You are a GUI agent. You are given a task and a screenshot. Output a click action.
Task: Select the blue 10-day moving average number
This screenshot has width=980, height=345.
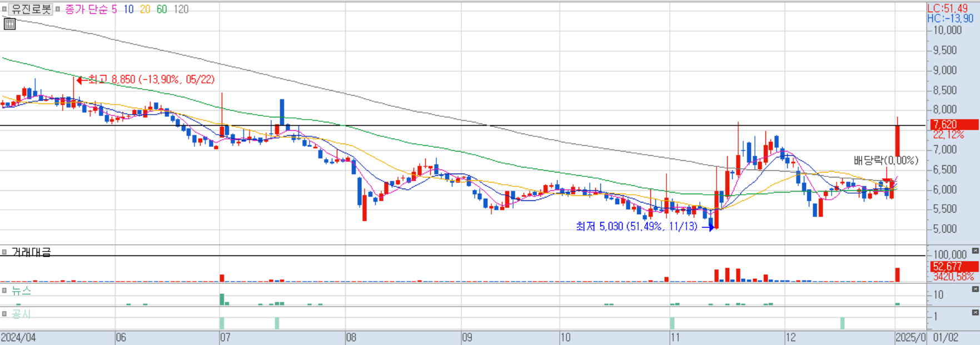[x=128, y=9]
